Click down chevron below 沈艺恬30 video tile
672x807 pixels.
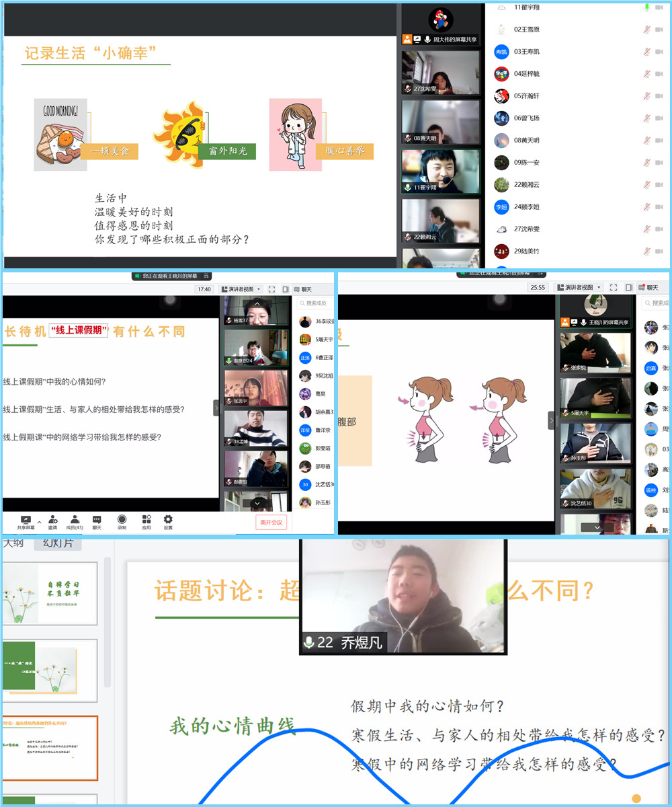(x=596, y=527)
